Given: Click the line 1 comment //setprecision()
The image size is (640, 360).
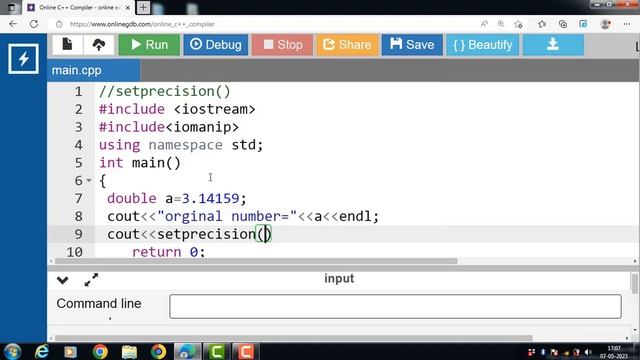Looking at the screenshot, I should pos(164,91).
